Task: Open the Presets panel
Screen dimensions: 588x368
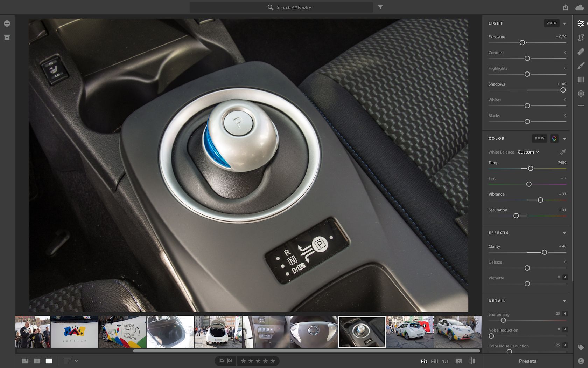Action: pyautogui.click(x=527, y=361)
